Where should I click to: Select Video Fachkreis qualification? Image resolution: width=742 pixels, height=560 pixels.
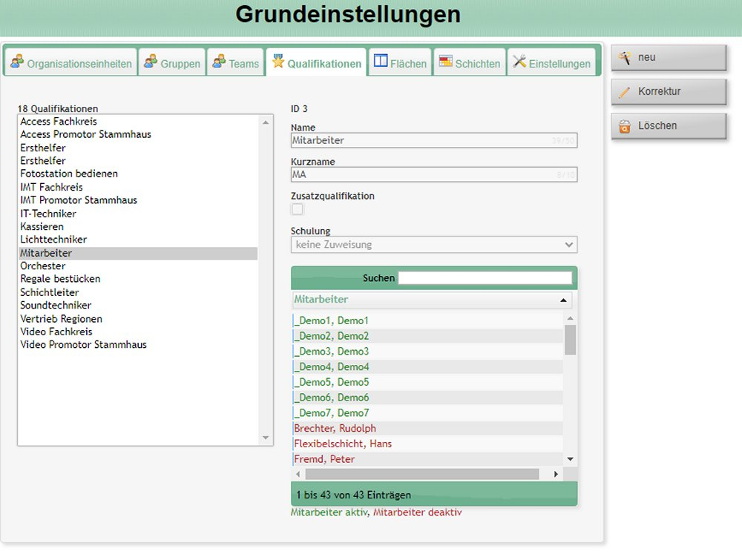(x=138, y=332)
